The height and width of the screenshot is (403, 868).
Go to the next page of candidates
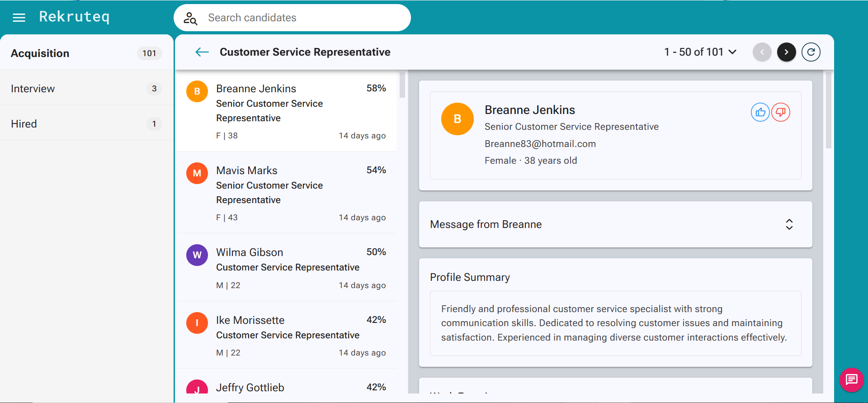point(787,52)
